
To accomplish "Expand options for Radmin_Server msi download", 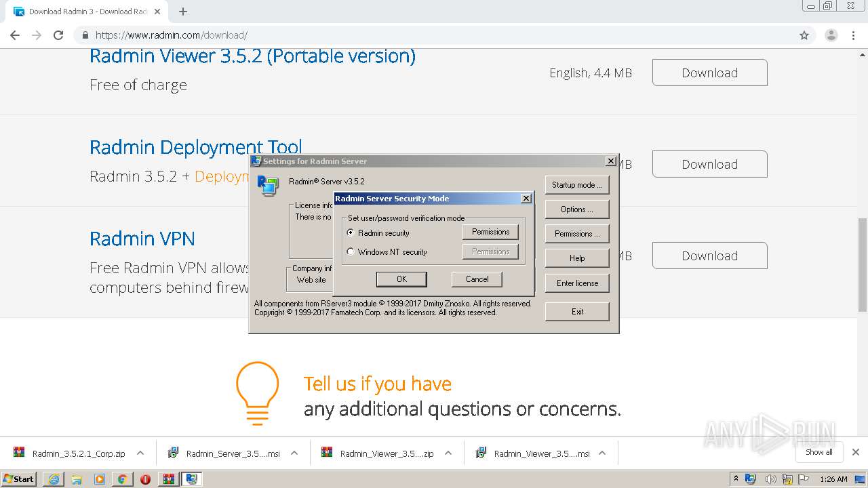I will pyautogui.click(x=294, y=453).
